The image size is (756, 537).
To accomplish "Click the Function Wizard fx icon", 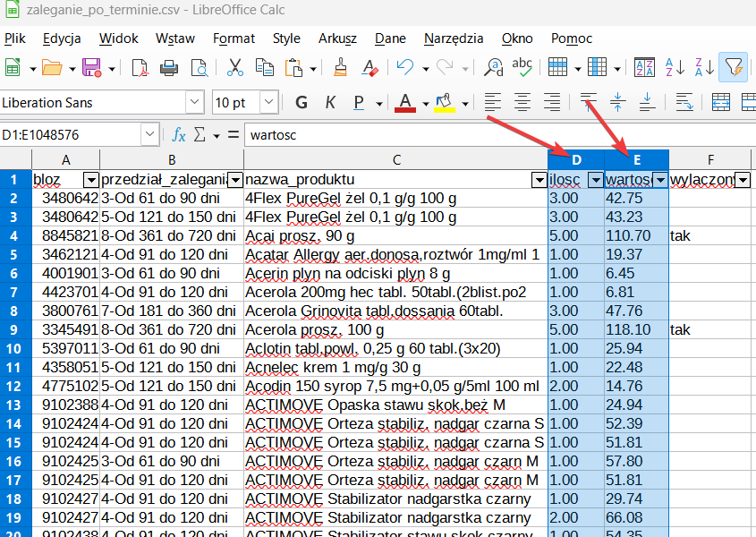I will [179, 135].
